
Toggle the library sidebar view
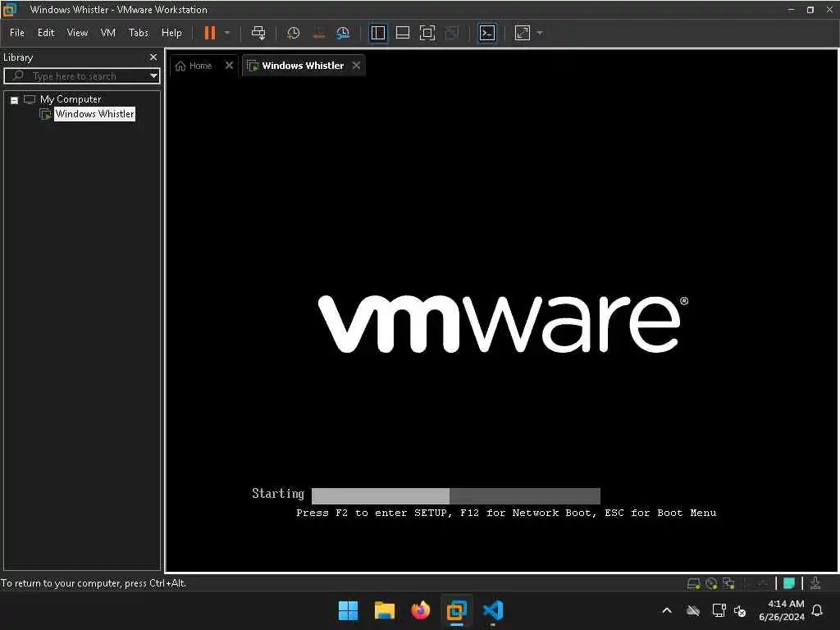coord(378,33)
